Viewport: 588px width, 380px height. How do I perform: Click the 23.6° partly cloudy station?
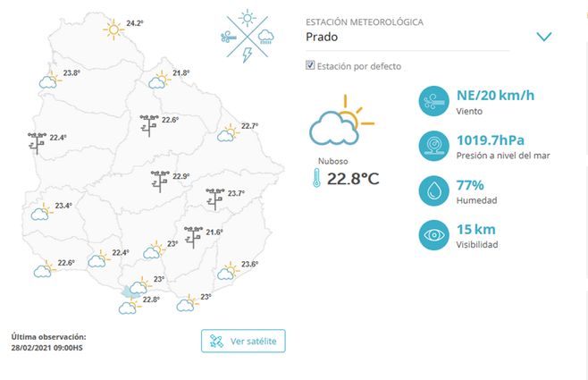pyautogui.click(x=229, y=268)
